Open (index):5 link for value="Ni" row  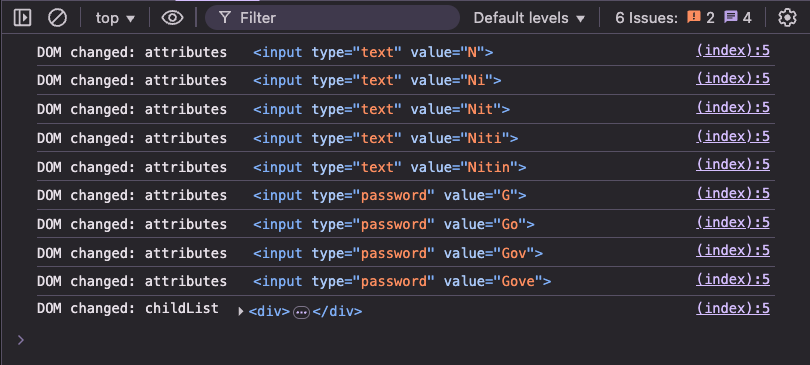[x=733, y=78]
